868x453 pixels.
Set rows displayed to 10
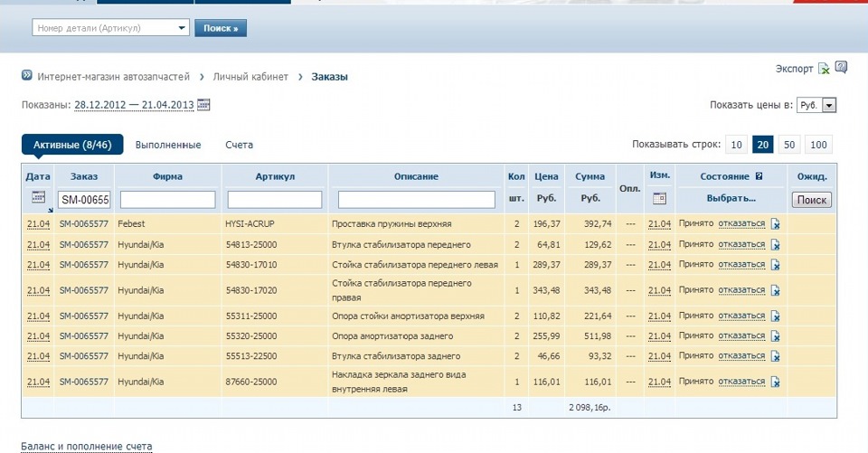point(737,145)
